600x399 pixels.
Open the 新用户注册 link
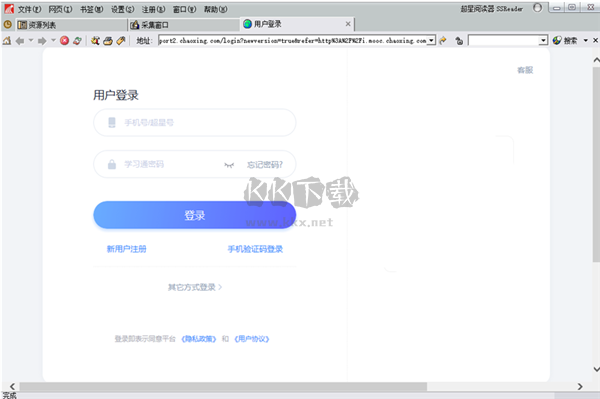(x=126, y=249)
